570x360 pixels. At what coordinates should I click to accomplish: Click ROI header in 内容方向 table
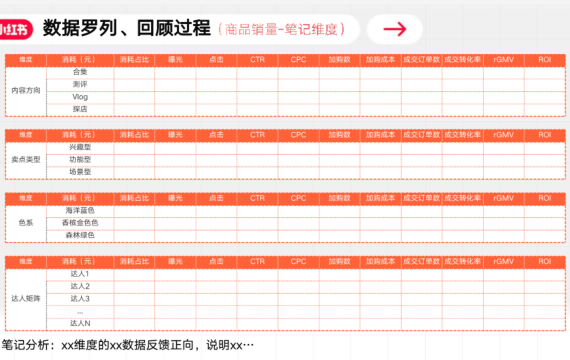tap(545, 60)
